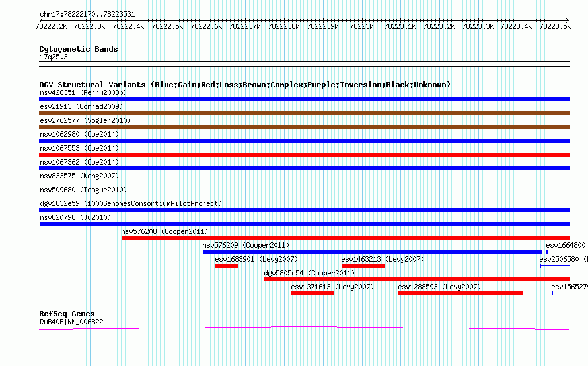Open nsv509680 (Teague2010) label

(x=83, y=190)
